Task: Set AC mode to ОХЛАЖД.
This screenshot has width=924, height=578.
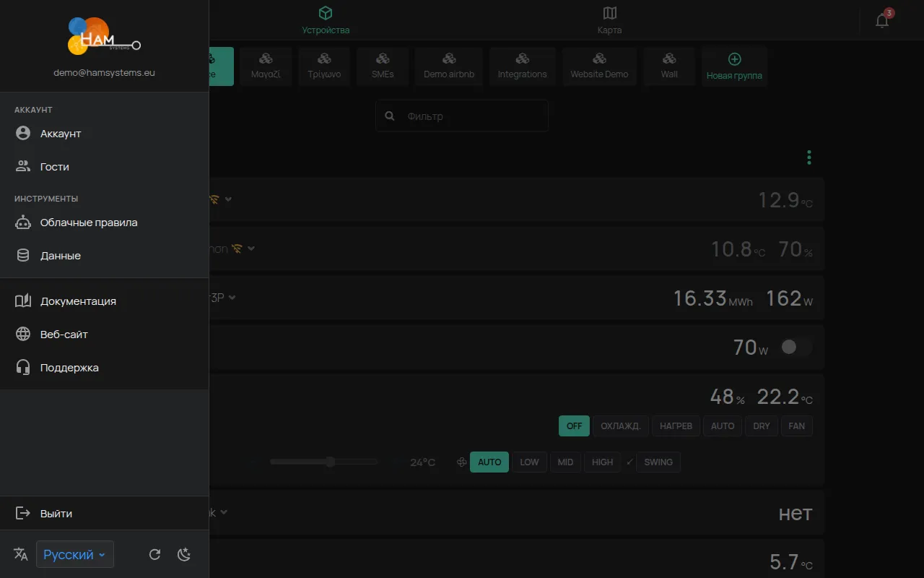Action: point(621,426)
